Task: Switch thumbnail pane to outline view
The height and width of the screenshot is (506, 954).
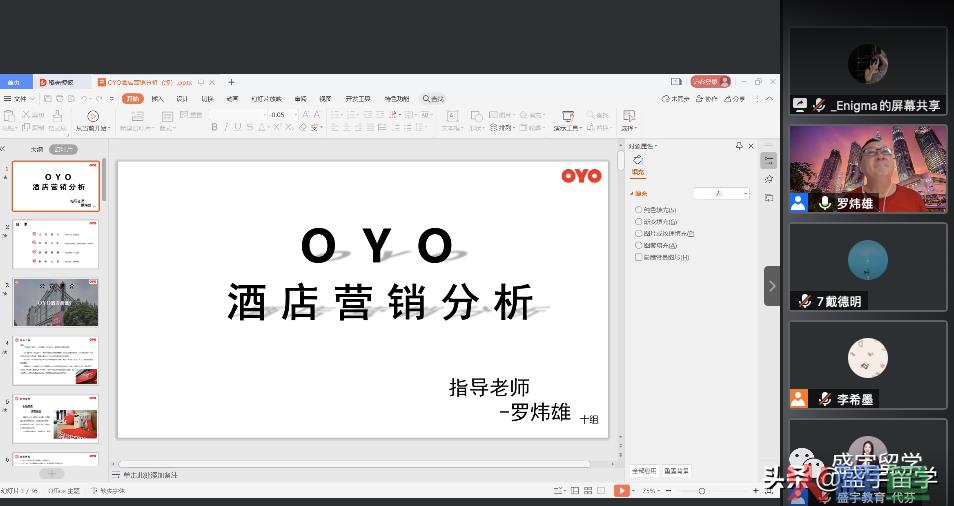Action: (37, 149)
